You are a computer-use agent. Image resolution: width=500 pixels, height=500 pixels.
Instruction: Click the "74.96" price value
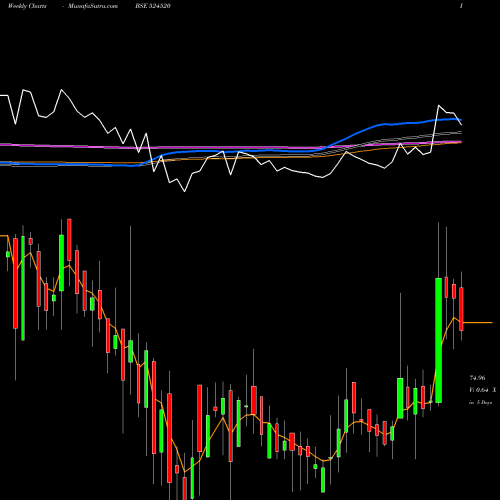coord(477,378)
